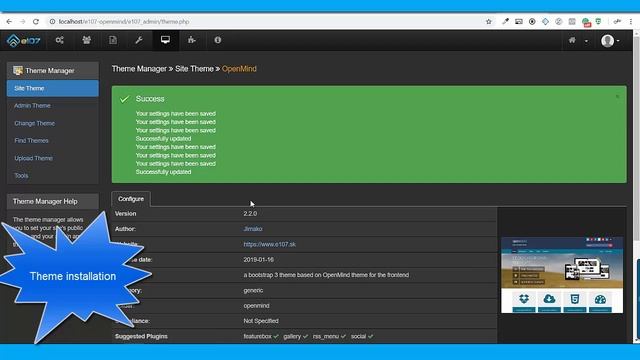Click the gallery suggested plugin

(292, 336)
